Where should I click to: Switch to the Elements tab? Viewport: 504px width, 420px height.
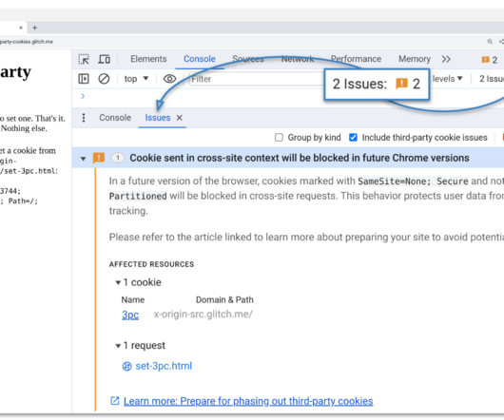tap(148, 59)
